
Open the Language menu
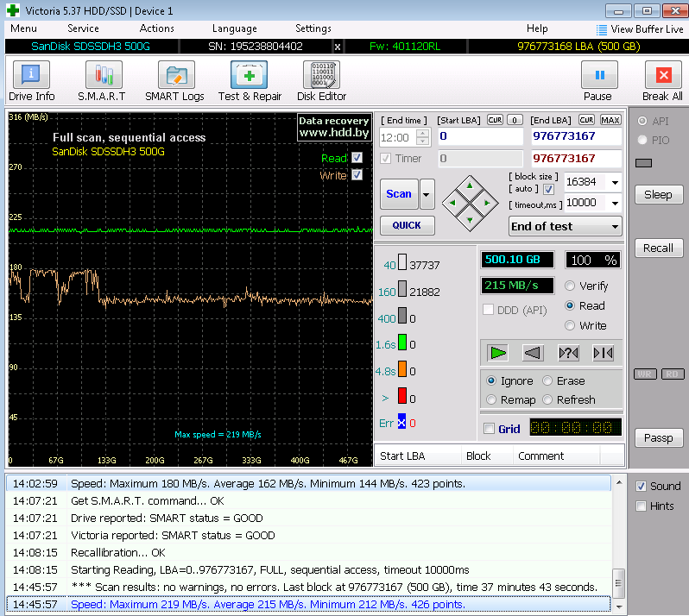click(234, 28)
